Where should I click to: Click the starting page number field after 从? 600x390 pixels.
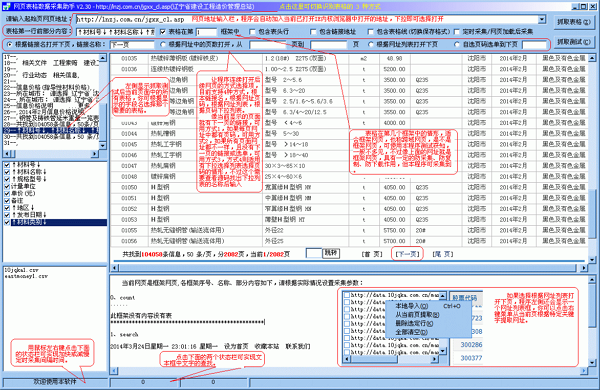[268, 45]
